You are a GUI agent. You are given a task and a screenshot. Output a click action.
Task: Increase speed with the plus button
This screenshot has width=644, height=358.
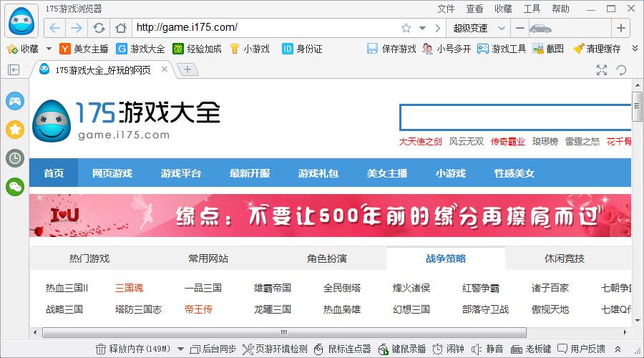(621, 28)
